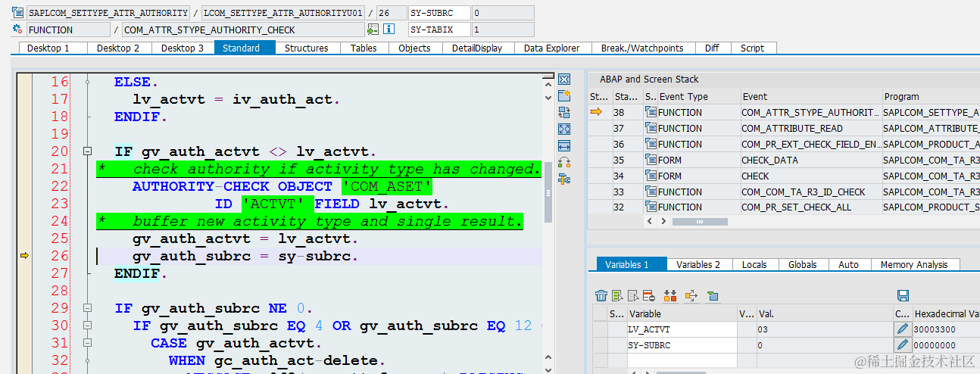Click the delete row icon in variables toolbar

(649, 295)
